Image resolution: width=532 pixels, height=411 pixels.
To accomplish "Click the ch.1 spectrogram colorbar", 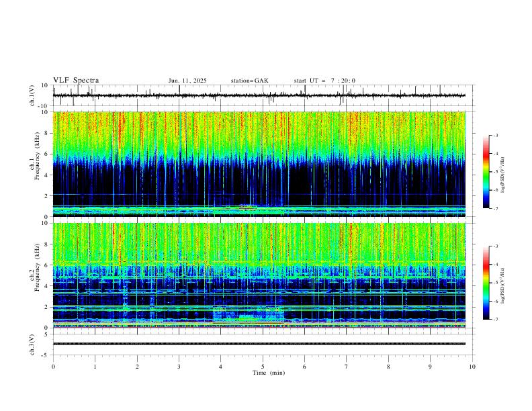I will [486, 172].
